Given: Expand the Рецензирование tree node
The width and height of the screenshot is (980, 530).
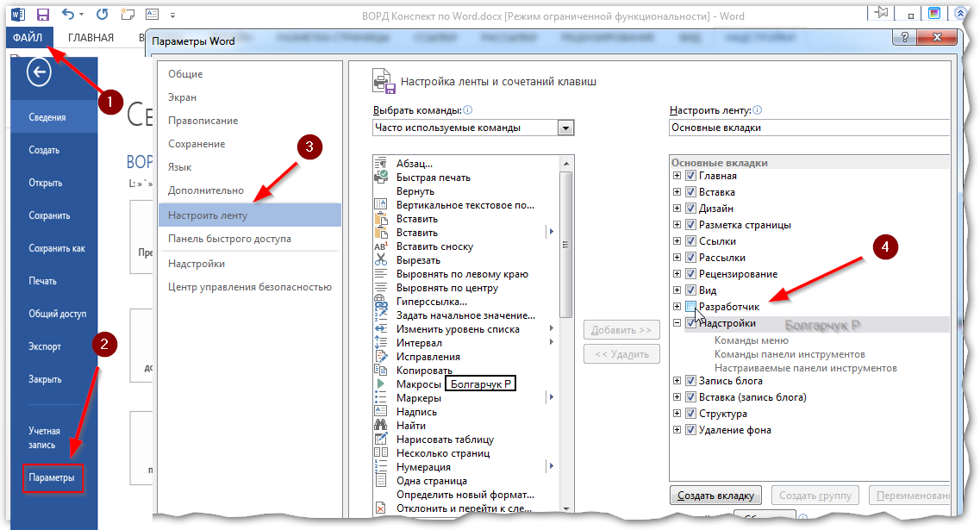Looking at the screenshot, I should pyautogui.click(x=677, y=273).
